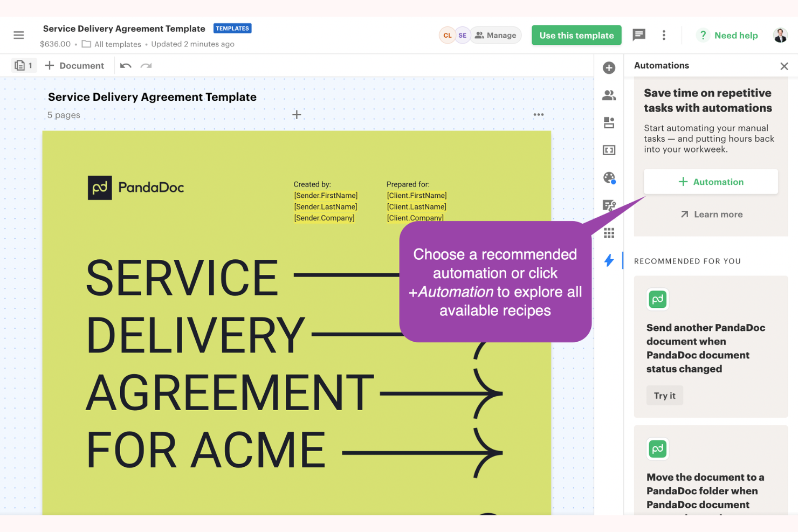This screenshot has width=798, height=532.
Task: Click the PandaDoc icon on Move recipe card
Action: click(x=657, y=449)
